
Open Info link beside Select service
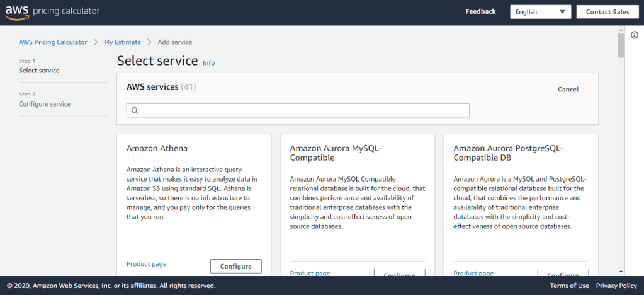(208, 63)
